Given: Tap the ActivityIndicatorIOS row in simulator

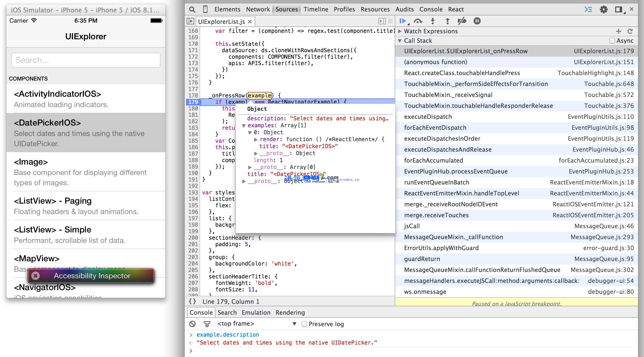Looking at the screenshot, I should click(86, 99).
